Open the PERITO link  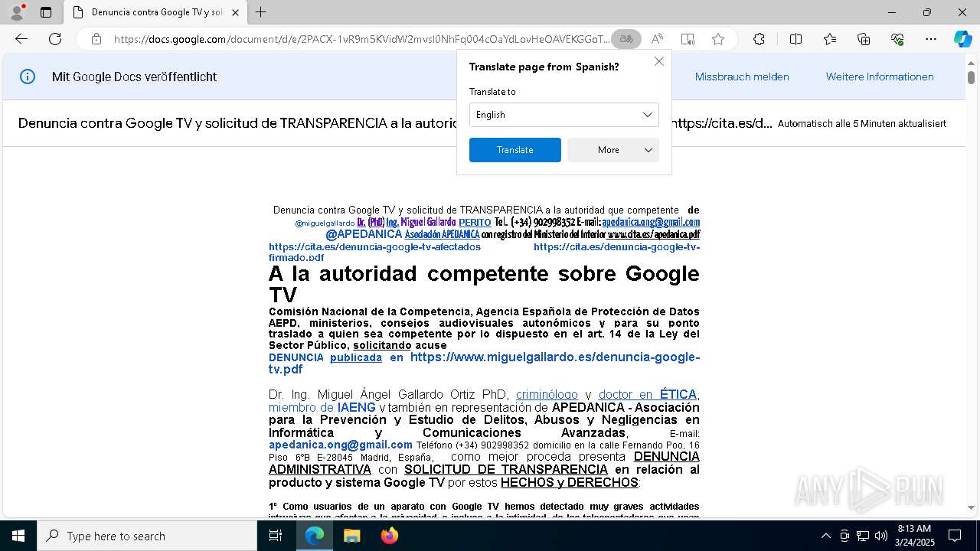coord(475,222)
